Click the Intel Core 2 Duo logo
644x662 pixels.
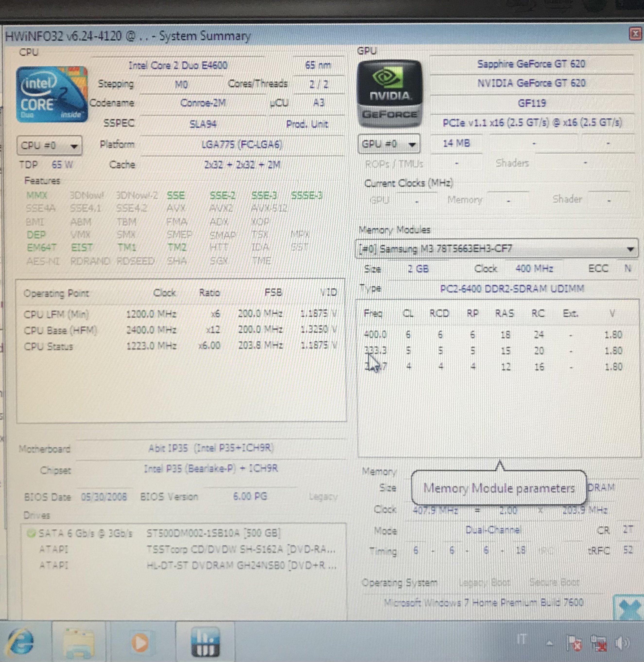[52, 94]
